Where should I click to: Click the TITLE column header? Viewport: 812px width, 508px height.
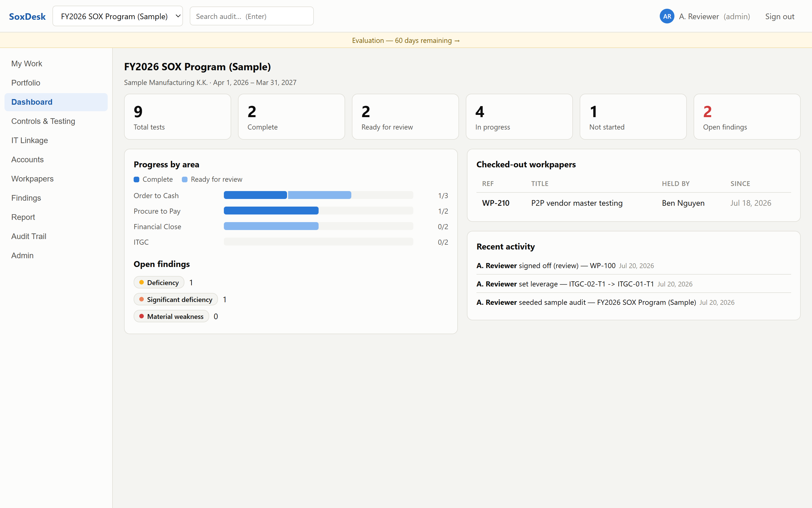pyautogui.click(x=540, y=183)
